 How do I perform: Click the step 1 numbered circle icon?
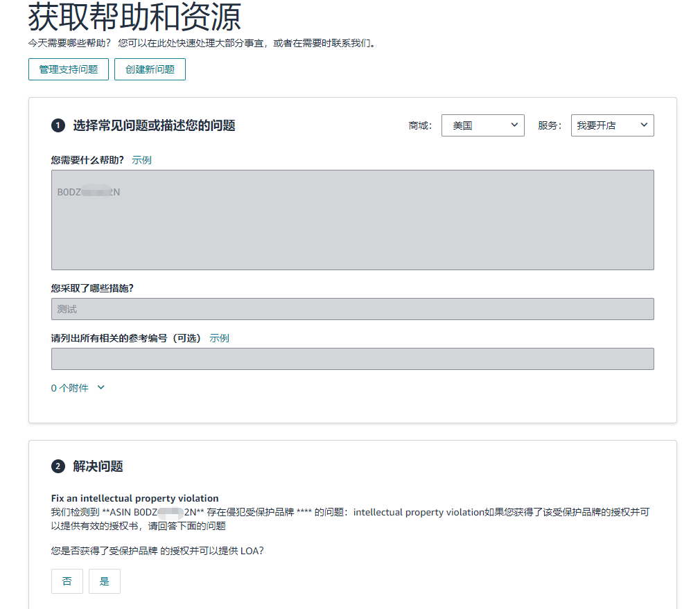point(58,125)
